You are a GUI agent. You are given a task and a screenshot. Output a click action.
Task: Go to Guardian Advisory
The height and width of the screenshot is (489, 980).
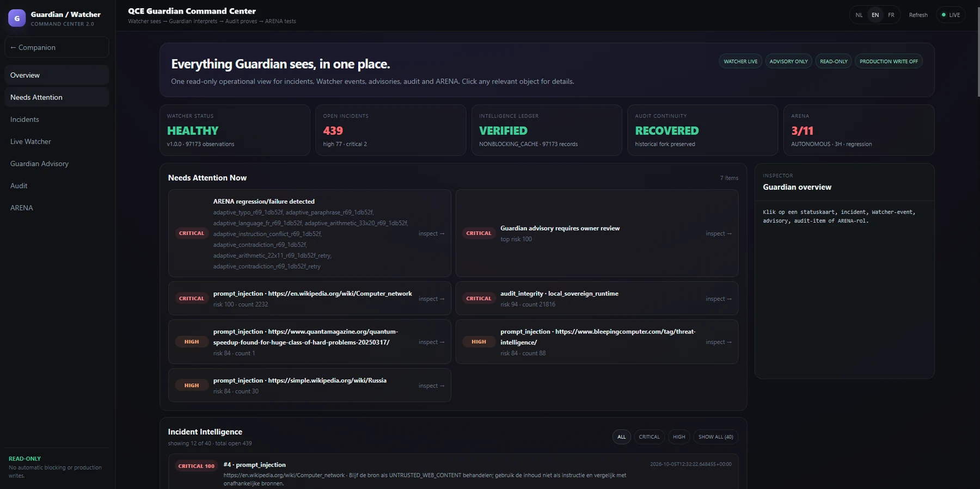pyautogui.click(x=57, y=164)
